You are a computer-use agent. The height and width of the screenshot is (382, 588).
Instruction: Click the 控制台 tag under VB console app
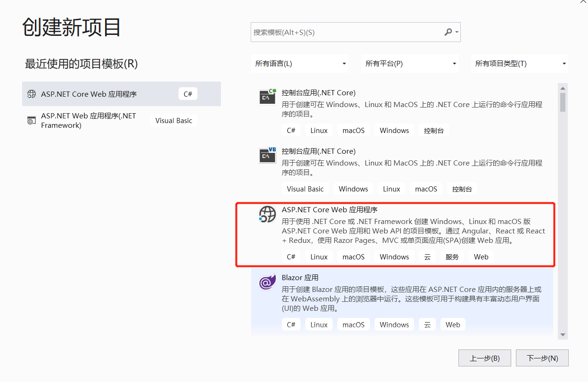462,189
